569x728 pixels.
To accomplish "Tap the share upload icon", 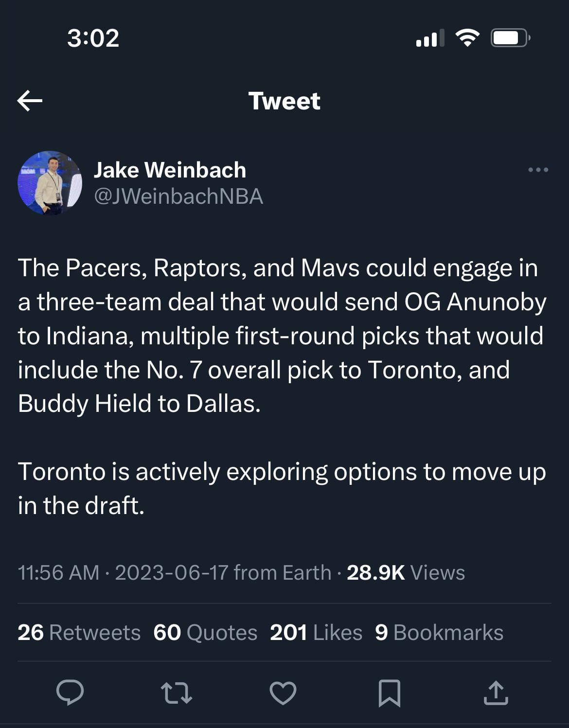I will click(x=496, y=692).
